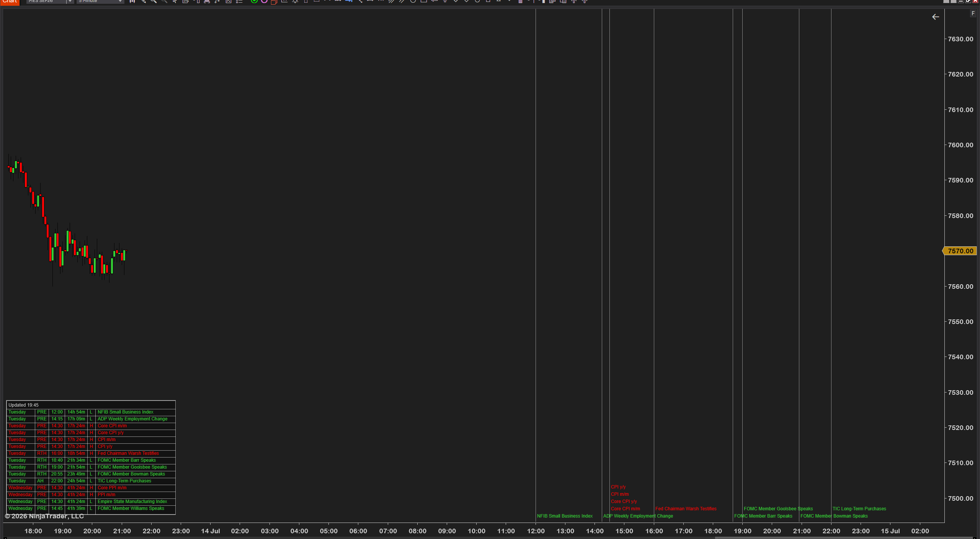The height and width of the screenshot is (539, 980).
Task: Click the zoom in magnifier toolbar icon
Action: (x=154, y=2)
